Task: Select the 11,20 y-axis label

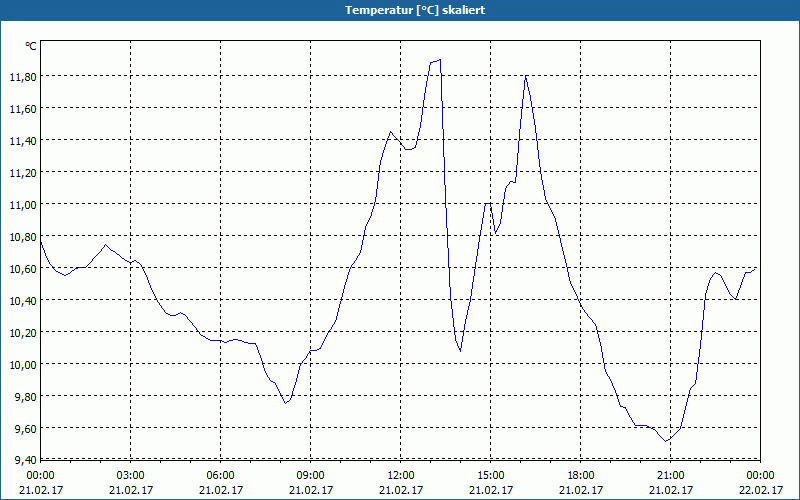Action: coord(23,173)
